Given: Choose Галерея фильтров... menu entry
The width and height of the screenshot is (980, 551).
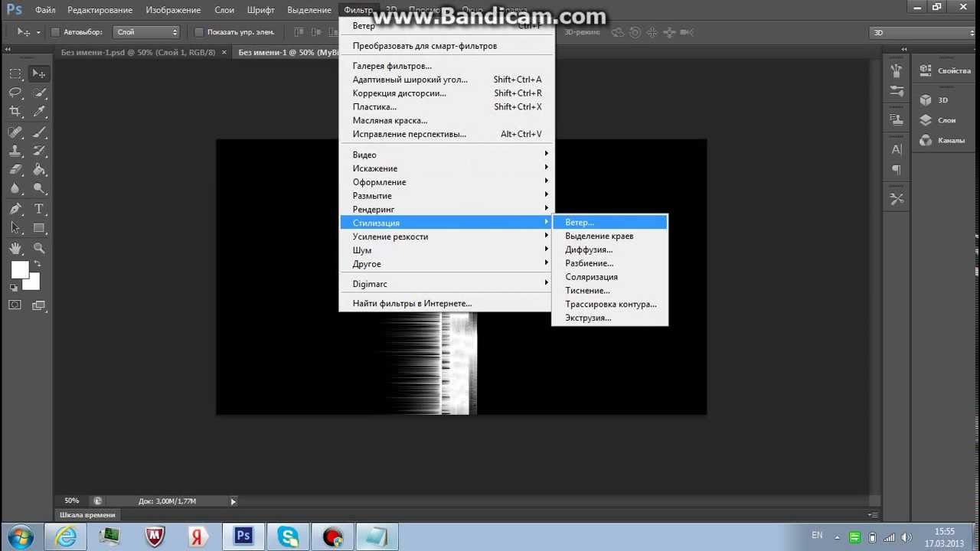Looking at the screenshot, I should (446, 66).
